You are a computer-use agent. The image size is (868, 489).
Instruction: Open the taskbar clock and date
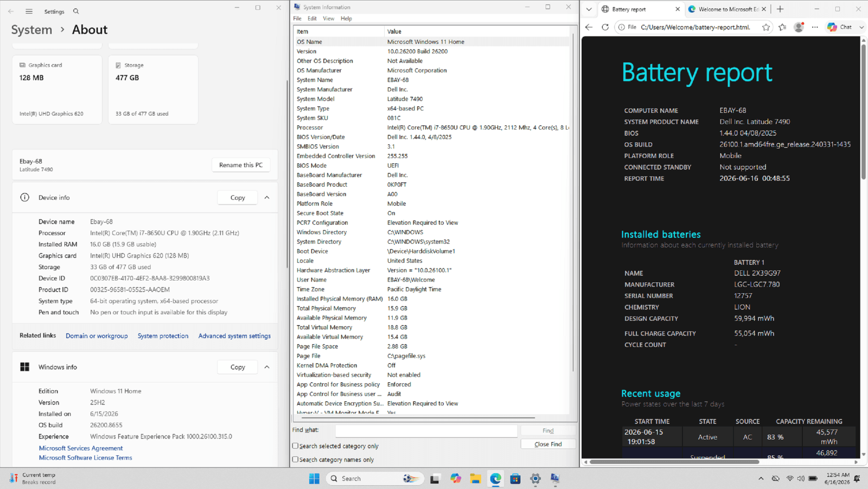(838, 479)
